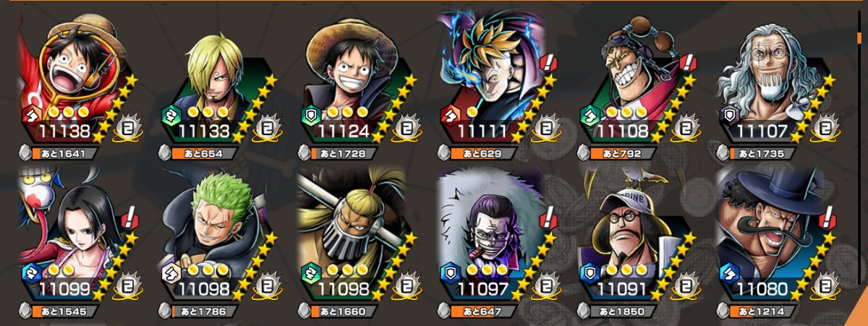Screen dimensions: 868x326
Task: Click the defender shield icon beside 11124
Action: (310, 114)
